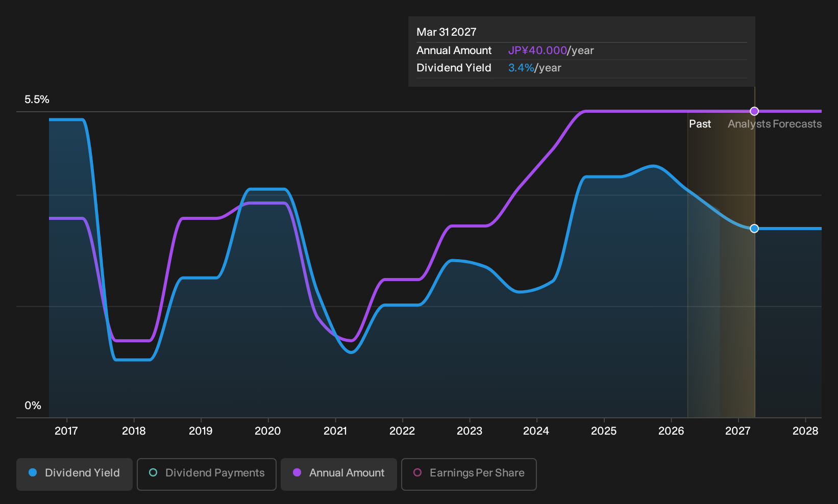Toggle the Annual Amount legend button
Screen dimensions: 838x504
[x=339, y=474]
